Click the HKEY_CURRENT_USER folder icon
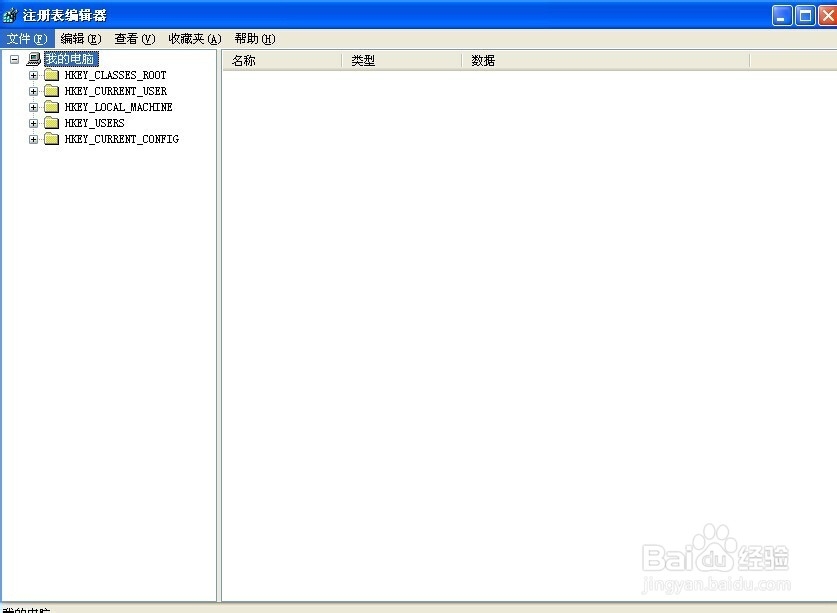The height and width of the screenshot is (613, 837). (x=51, y=91)
